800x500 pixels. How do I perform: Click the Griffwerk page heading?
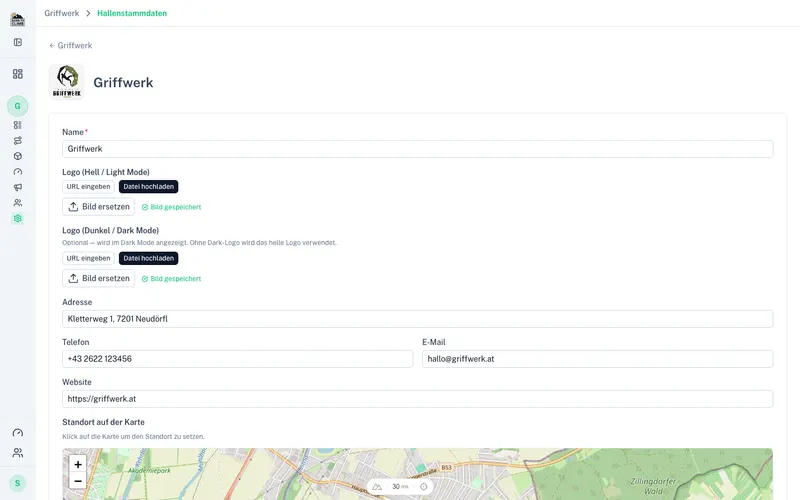pos(123,83)
